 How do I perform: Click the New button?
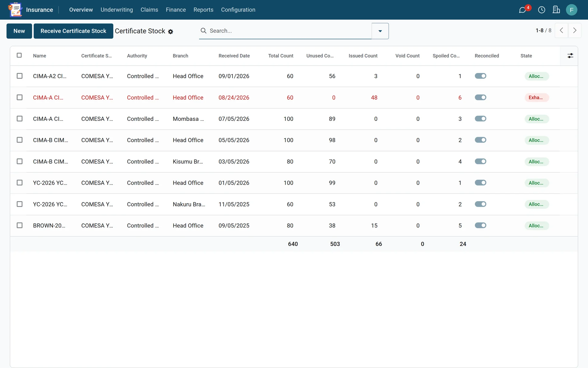click(19, 31)
